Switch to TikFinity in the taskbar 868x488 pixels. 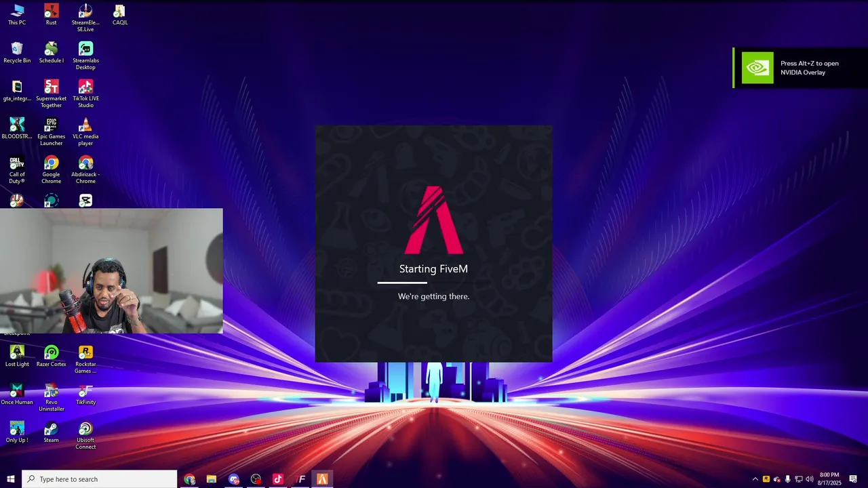(x=300, y=479)
